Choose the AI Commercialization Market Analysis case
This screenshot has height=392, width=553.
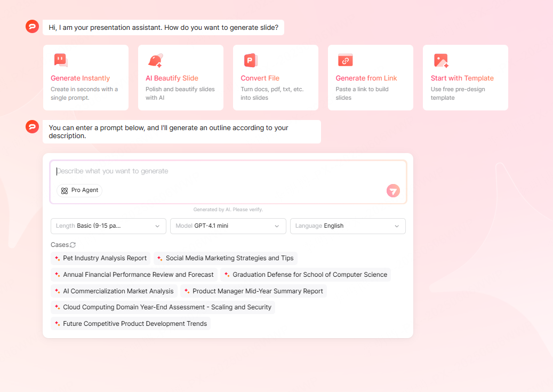[x=114, y=291]
